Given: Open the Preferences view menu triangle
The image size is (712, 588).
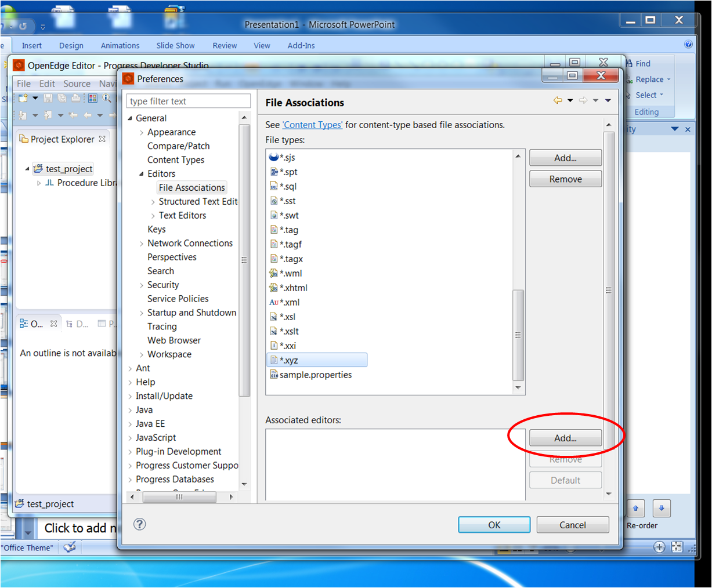Looking at the screenshot, I should [x=608, y=100].
